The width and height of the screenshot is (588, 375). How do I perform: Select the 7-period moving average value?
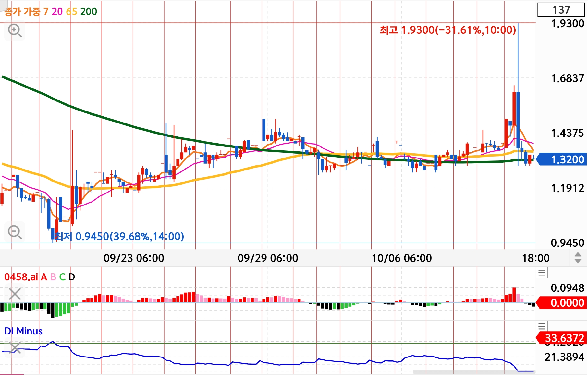click(x=46, y=12)
